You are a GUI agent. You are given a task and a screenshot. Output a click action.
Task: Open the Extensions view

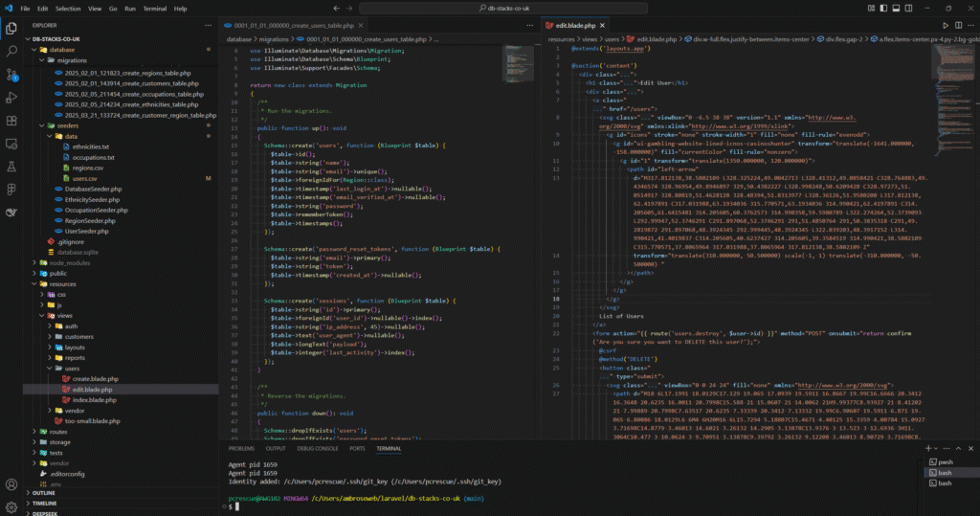coord(11,121)
